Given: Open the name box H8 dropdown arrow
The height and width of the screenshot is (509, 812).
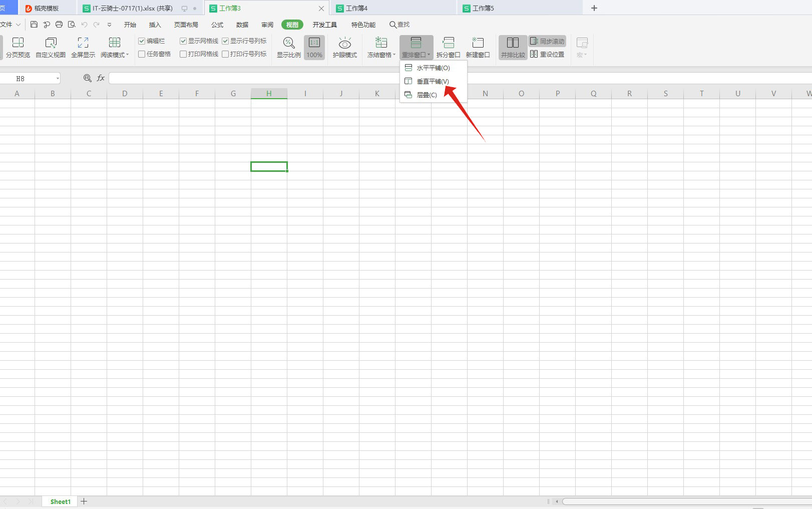Looking at the screenshot, I should pos(58,79).
